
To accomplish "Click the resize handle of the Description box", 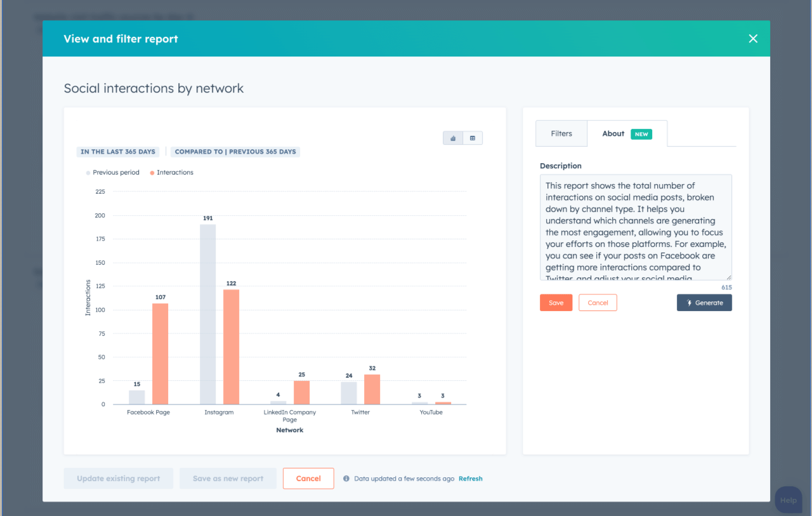I will 728,277.
